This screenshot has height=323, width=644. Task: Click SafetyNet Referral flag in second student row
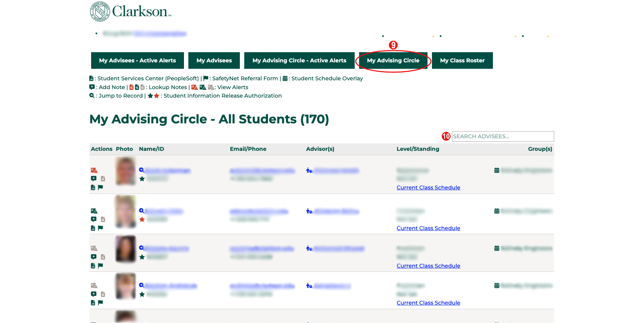100,228
